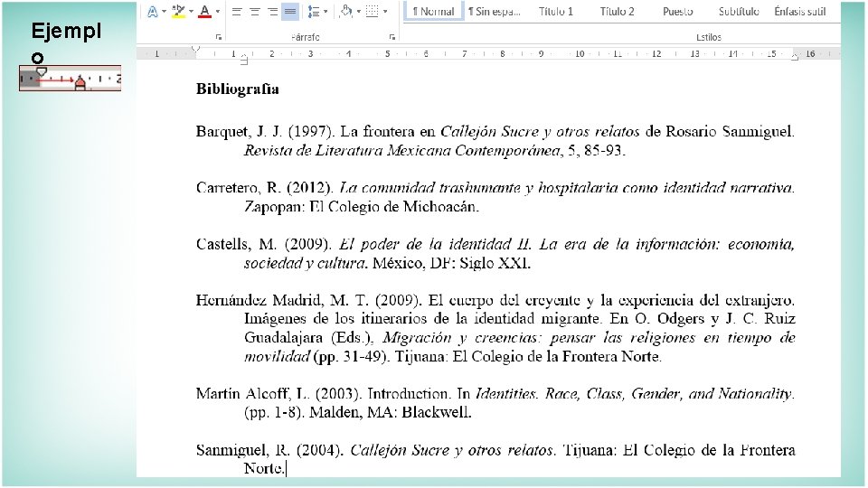
Task: Apply the Puesto style
Action: 677,11
